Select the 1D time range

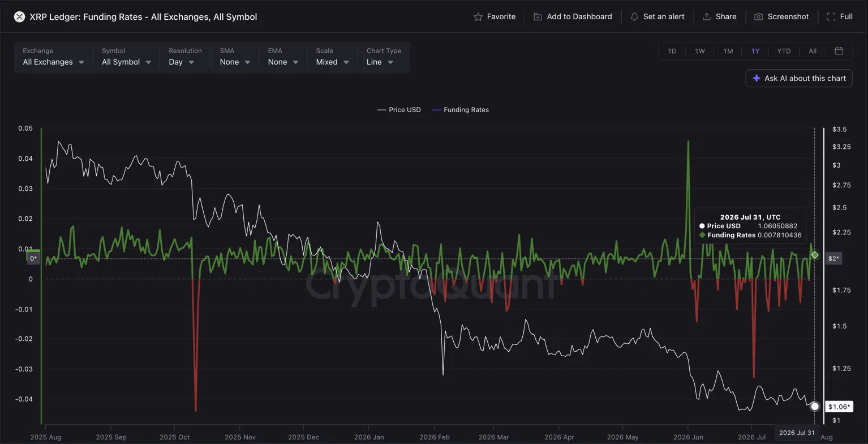672,51
